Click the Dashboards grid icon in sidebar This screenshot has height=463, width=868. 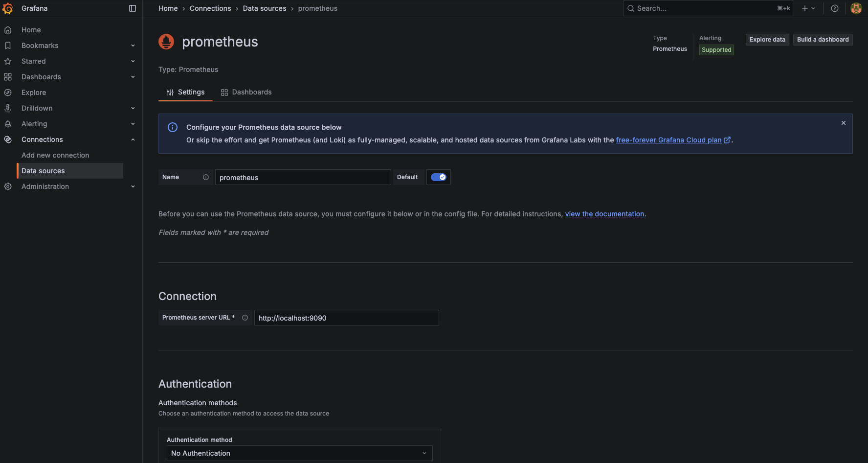click(x=8, y=77)
